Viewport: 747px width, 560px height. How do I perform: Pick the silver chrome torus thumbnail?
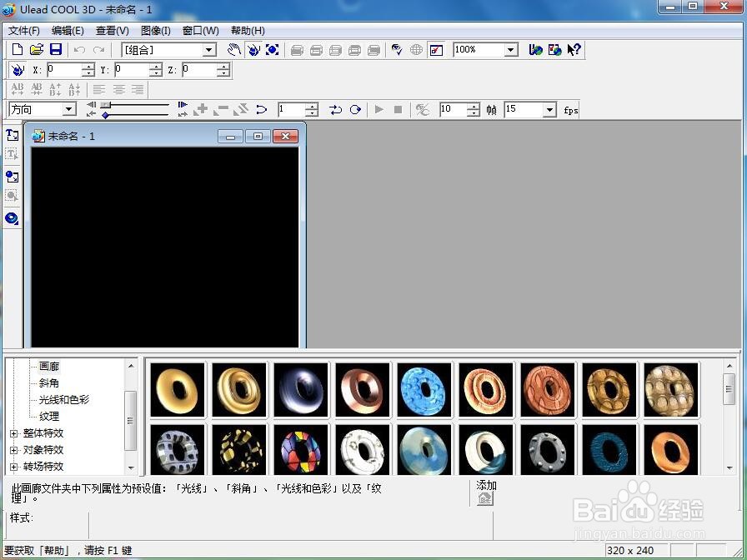301,389
